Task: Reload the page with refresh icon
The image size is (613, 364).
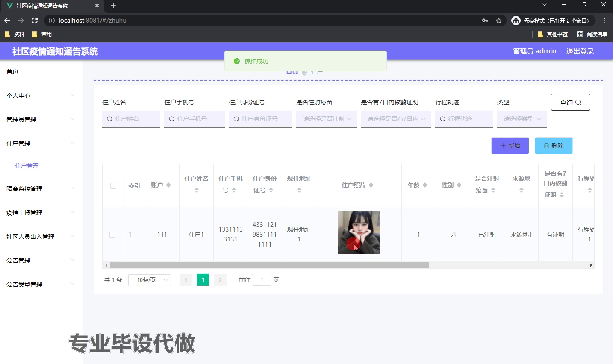Action: 35,21
